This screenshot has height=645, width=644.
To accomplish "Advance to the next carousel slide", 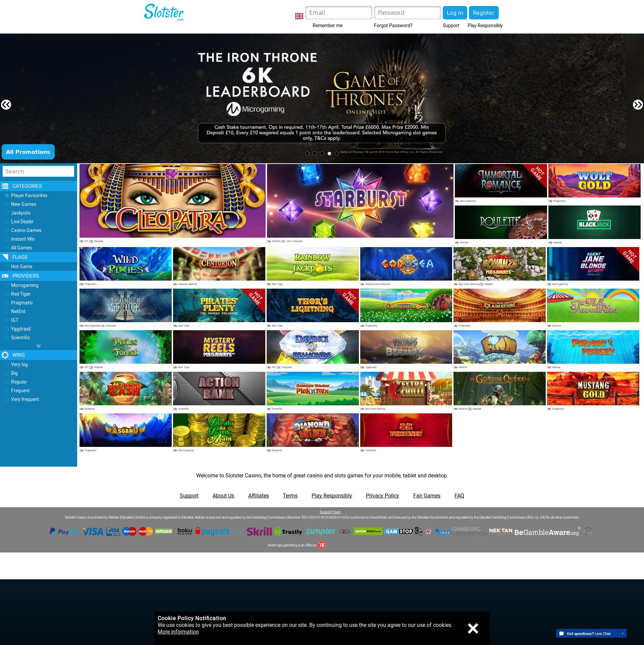I will click(x=638, y=105).
